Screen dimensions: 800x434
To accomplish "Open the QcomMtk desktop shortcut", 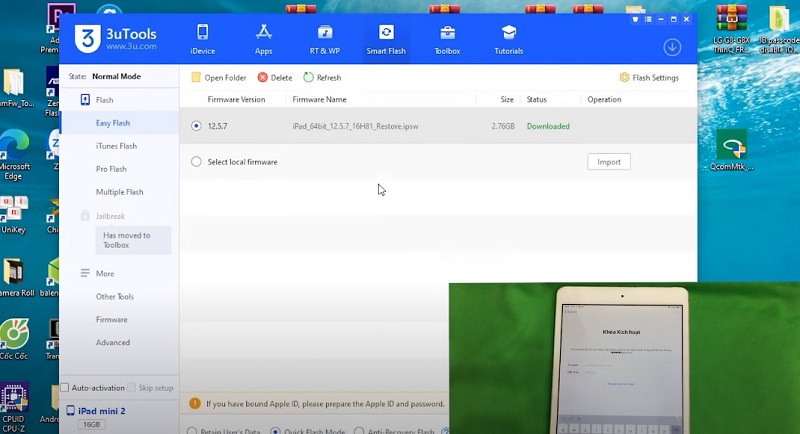I will pos(732,149).
